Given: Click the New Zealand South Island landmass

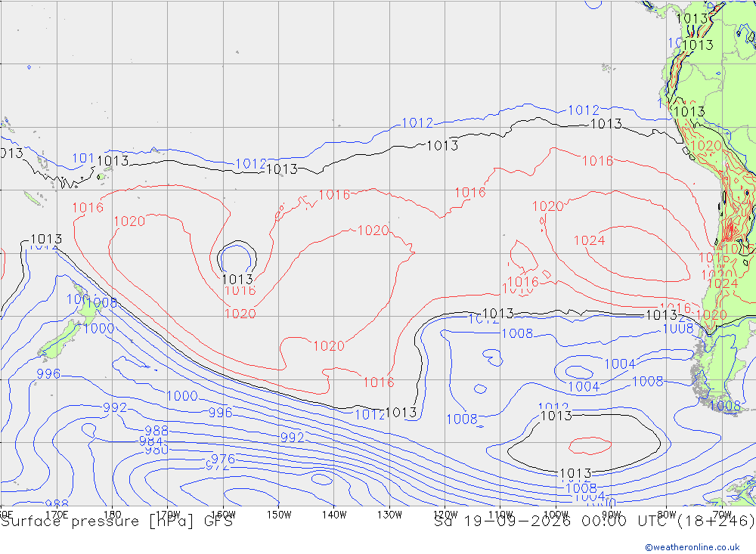Looking at the screenshot, I should click(x=59, y=342).
